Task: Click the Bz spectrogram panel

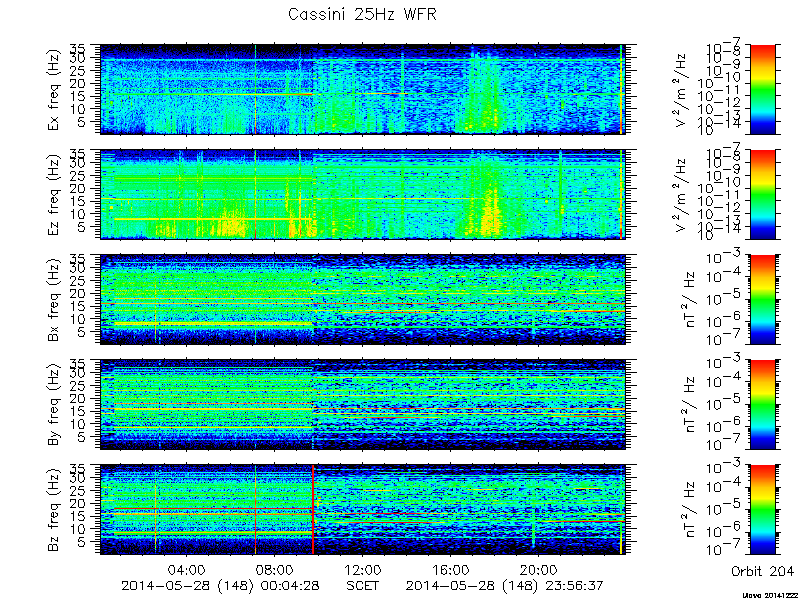Action: point(363,510)
